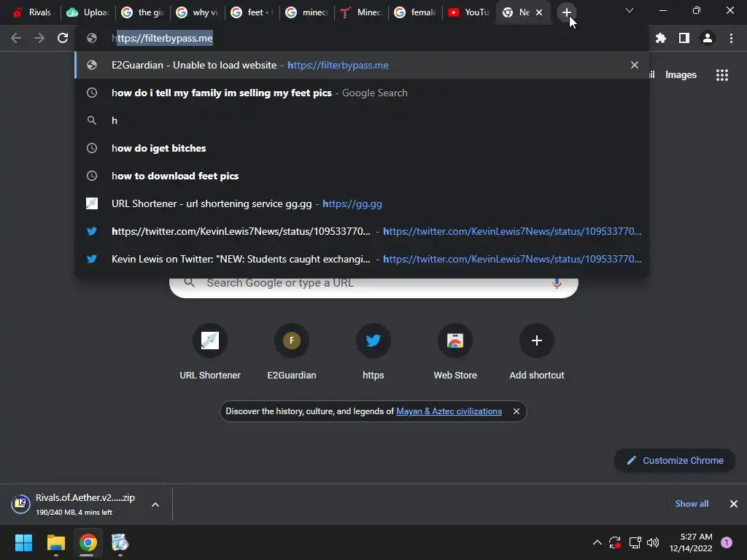Open the network status tray icon
747x560 pixels.
coord(635,542)
